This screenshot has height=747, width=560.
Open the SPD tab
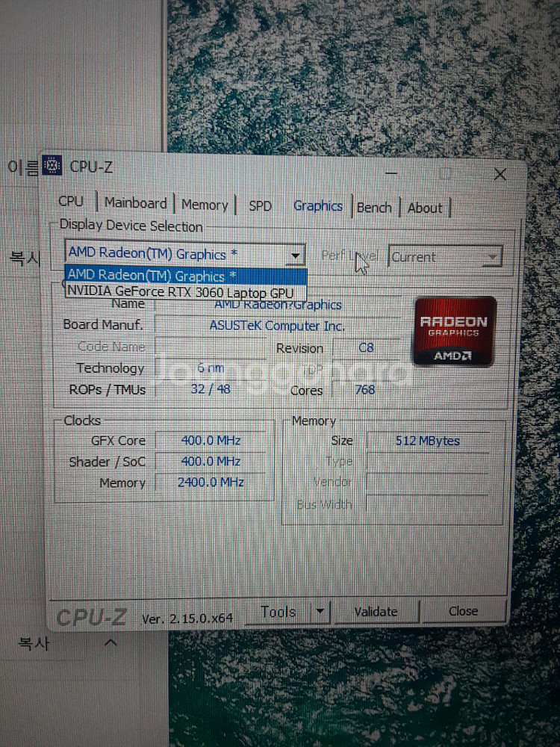tap(260, 206)
